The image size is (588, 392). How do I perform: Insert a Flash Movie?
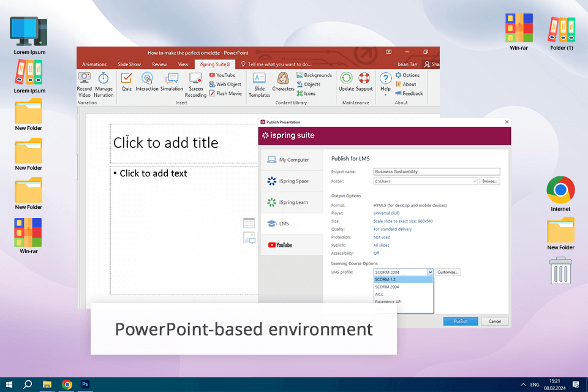pos(225,93)
